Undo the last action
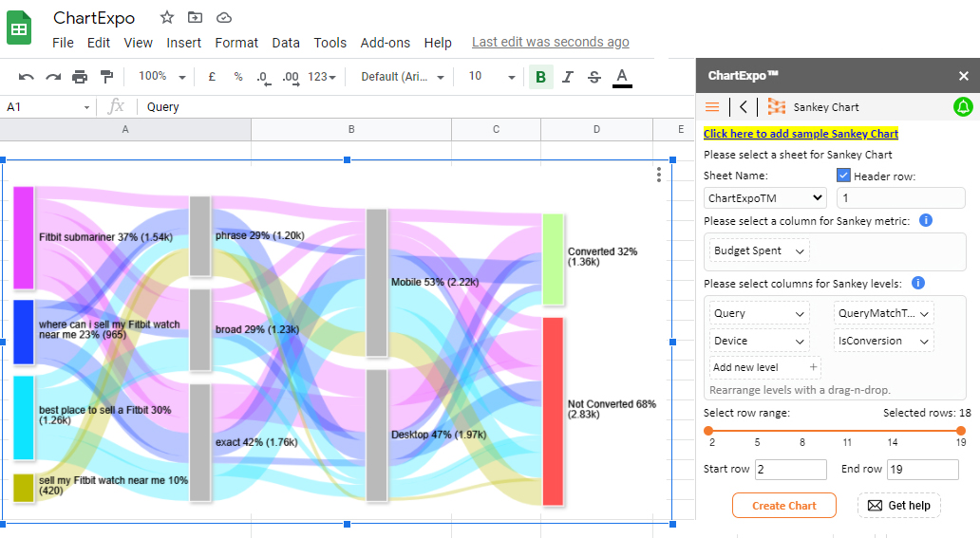This screenshot has width=980, height=538. pos(27,77)
